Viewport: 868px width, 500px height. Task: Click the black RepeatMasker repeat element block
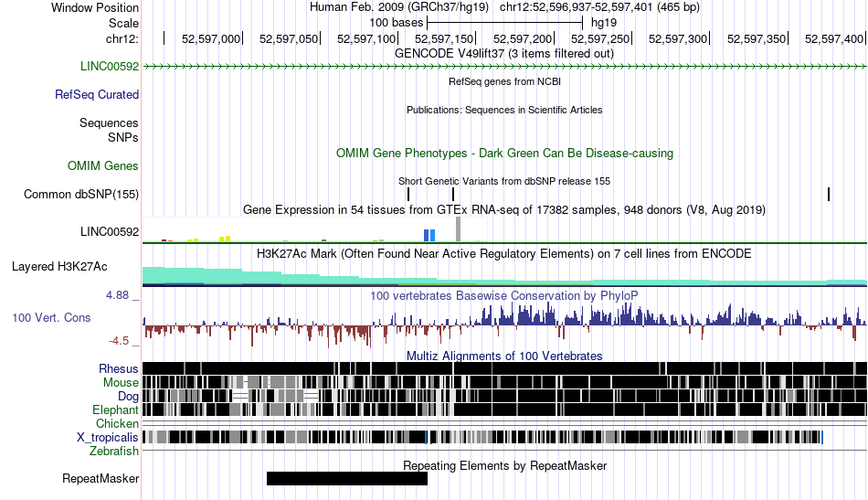[347, 478]
